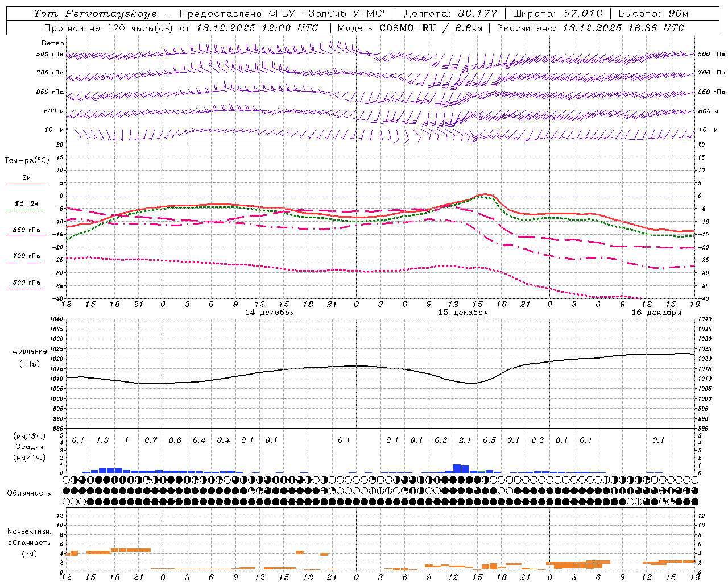Select the left 700 гПа wind level label

(50, 73)
